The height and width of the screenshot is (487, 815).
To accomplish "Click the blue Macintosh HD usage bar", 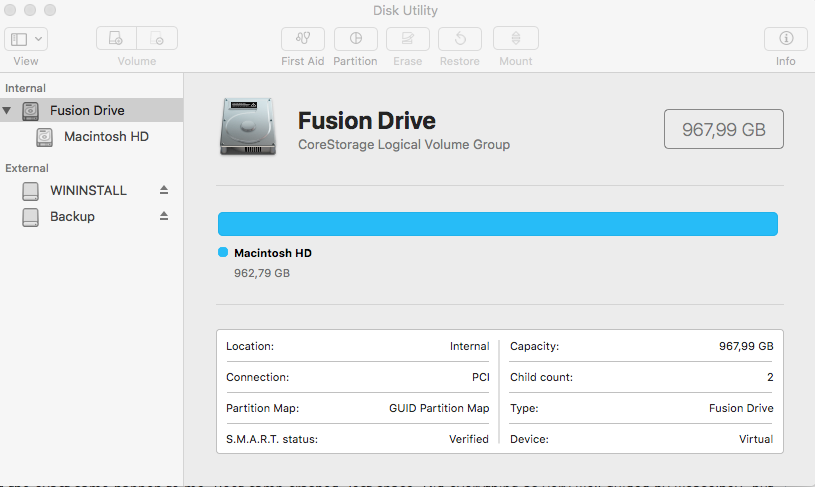I will click(497, 224).
